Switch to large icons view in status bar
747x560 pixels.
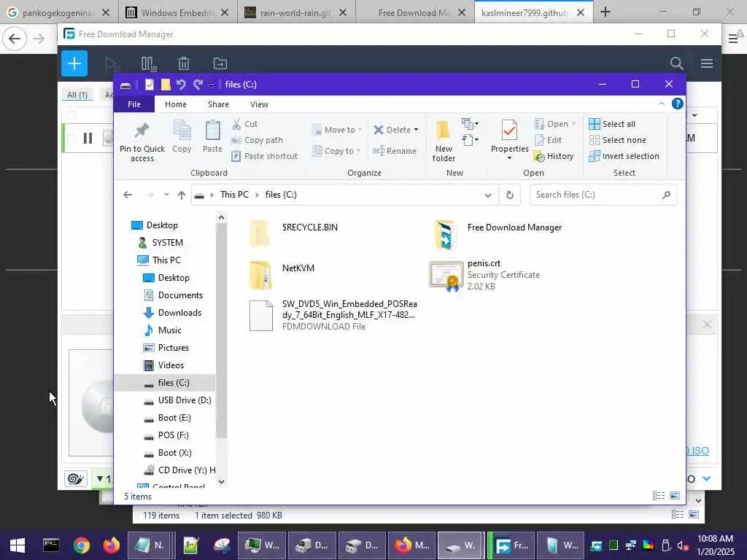[x=675, y=496]
